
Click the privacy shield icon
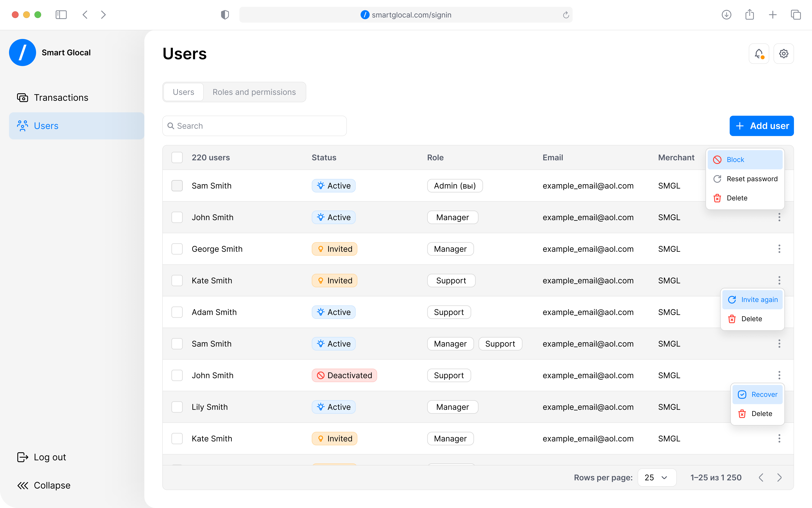tap(225, 15)
